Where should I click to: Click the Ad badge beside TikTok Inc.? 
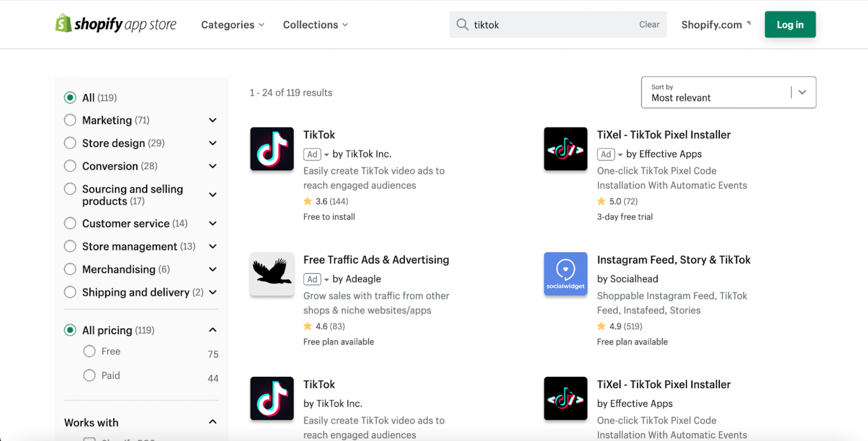312,154
